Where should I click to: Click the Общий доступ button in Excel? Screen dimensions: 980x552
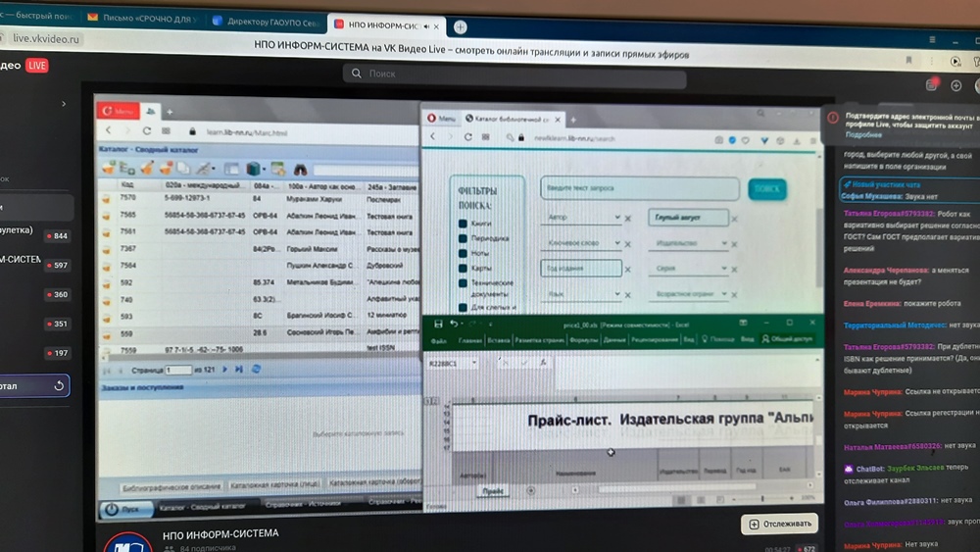pyautogui.click(x=787, y=339)
